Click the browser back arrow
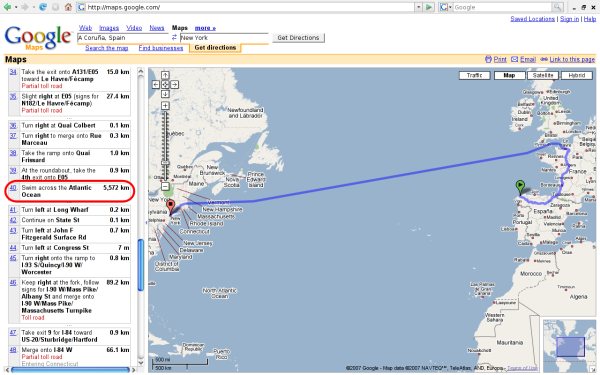The image size is (600, 375). coord(7,7)
